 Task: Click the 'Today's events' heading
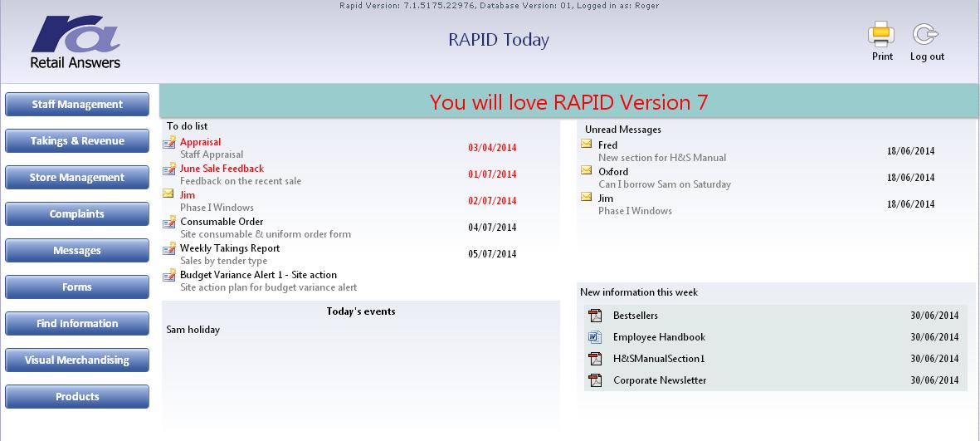[361, 311]
